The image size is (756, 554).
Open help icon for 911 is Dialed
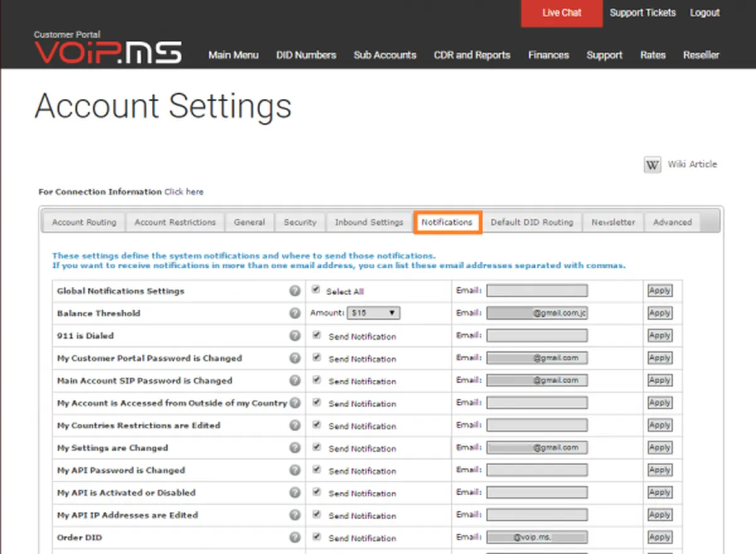pos(295,336)
